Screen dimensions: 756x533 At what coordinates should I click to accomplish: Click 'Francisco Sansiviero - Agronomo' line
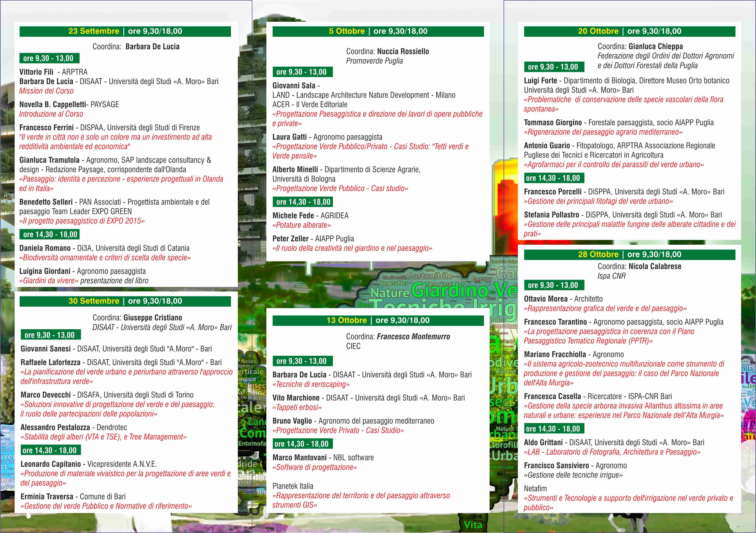[575, 466]
